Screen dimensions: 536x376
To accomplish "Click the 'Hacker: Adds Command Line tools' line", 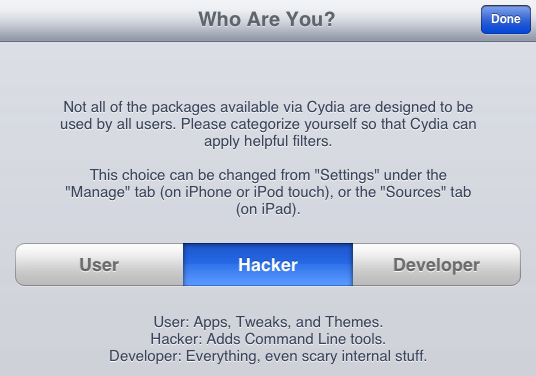I will pyautogui.click(x=268, y=339).
